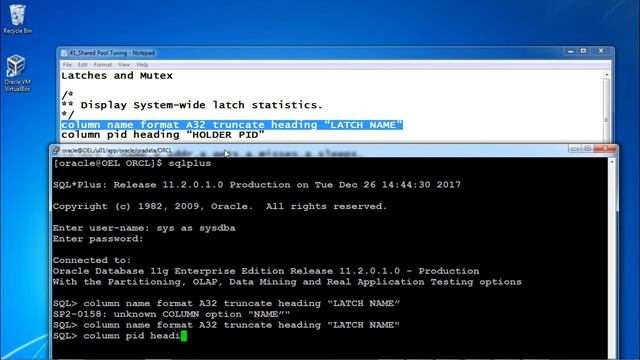Maximize the Notepad window
The height and width of the screenshot is (360, 640).
(x=584, y=51)
